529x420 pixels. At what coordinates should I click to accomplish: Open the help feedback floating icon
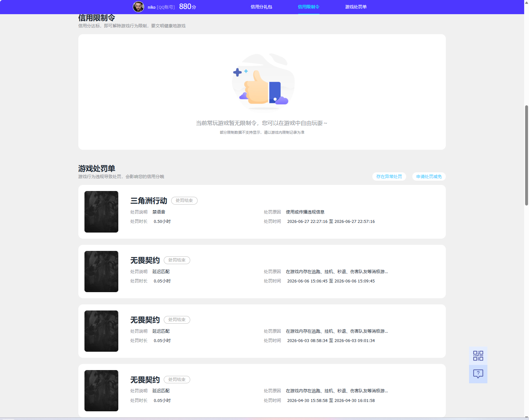tap(478, 374)
